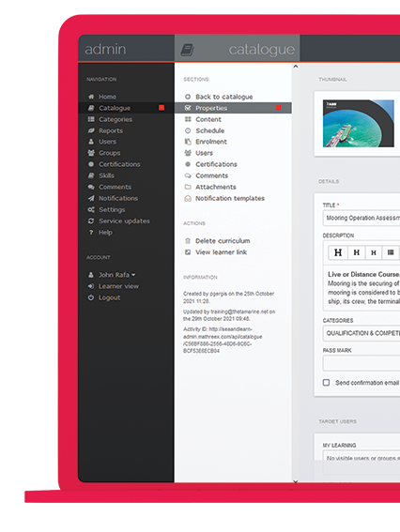400x532 pixels.
Task: Open the Categories selection field
Action: tap(362, 333)
